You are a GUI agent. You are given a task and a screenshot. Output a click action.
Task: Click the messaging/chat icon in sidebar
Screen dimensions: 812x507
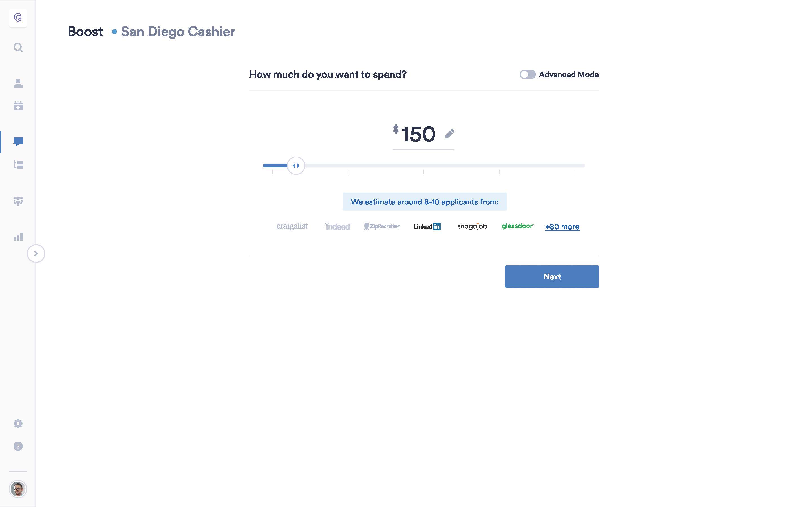point(18,141)
